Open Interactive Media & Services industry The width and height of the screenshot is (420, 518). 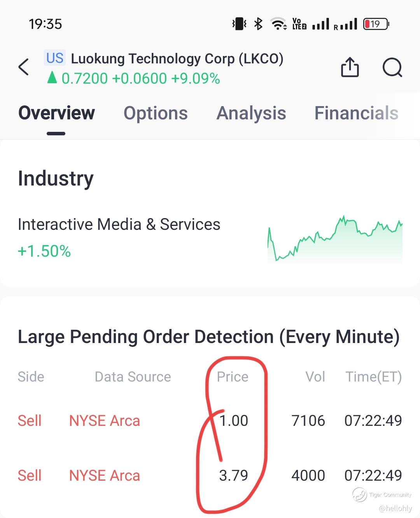119,224
